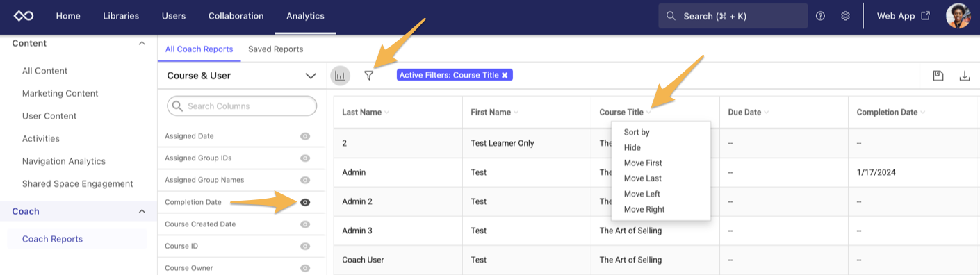The width and height of the screenshot is (980, 275).
Task: Click the bar chart view icon
Action: [340, 76]
